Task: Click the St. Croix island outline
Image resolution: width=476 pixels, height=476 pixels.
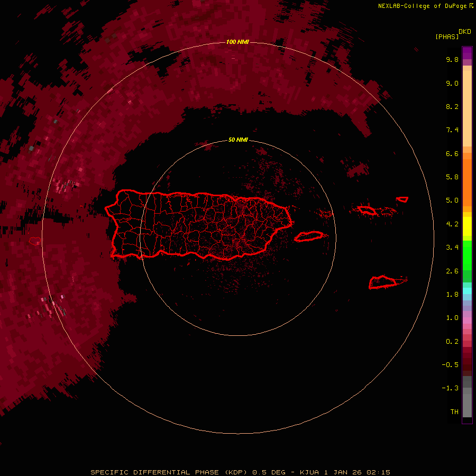Action: 383,282
